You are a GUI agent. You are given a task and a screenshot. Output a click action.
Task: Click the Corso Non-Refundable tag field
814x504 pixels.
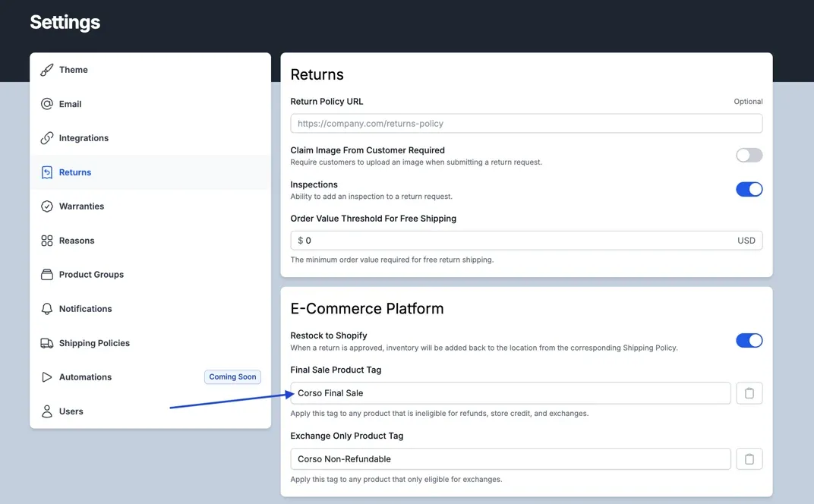(x=510, y=459)
